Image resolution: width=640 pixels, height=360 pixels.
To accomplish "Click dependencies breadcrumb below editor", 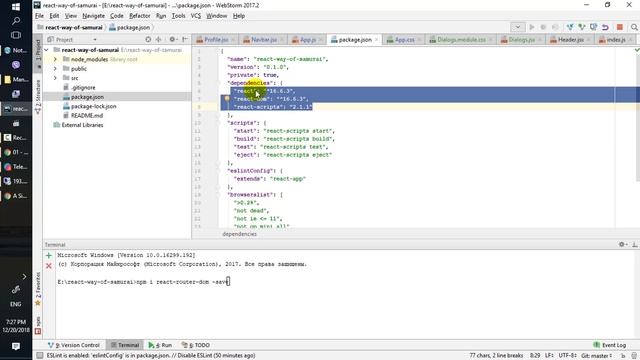I will (x=240, y=234).
